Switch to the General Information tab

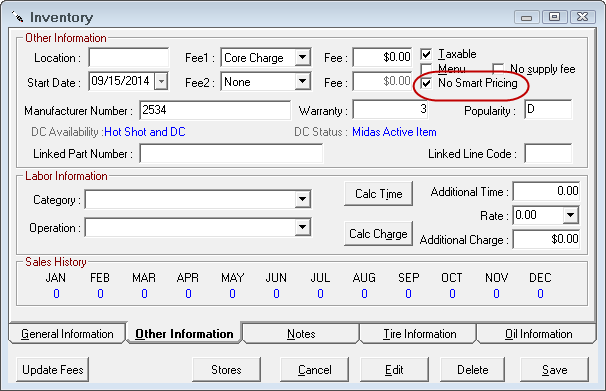point(67,333)
